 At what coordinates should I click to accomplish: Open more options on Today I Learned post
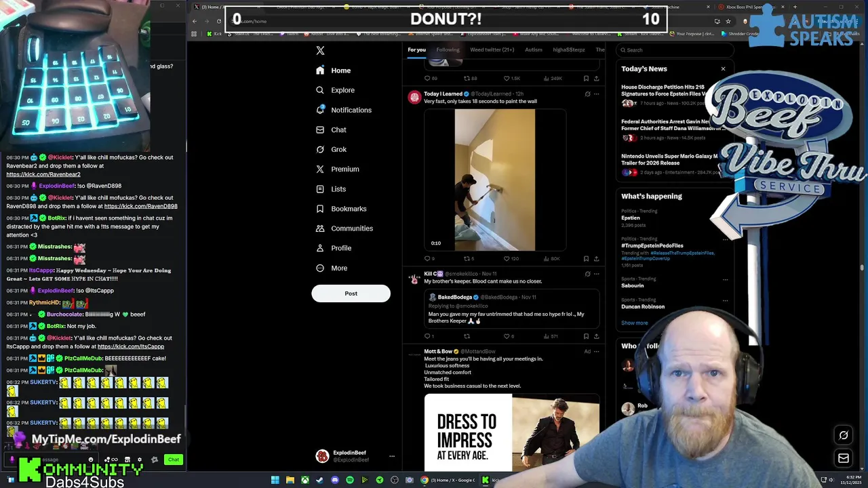coord(596,94)
